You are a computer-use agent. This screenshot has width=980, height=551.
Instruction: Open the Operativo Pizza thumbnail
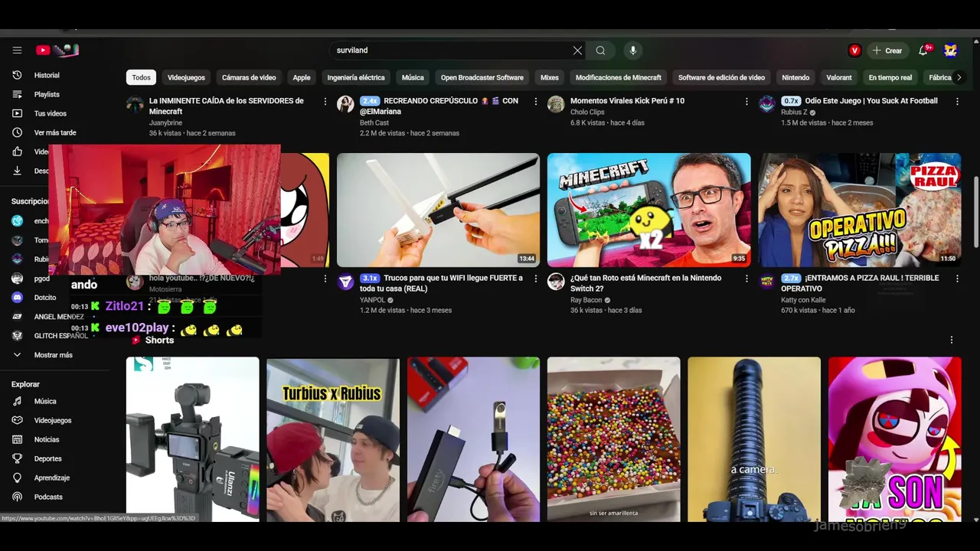pos(859,210)
